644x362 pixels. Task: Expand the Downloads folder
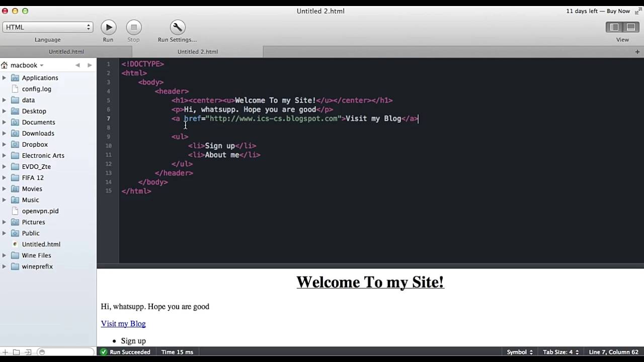(4, 133)
